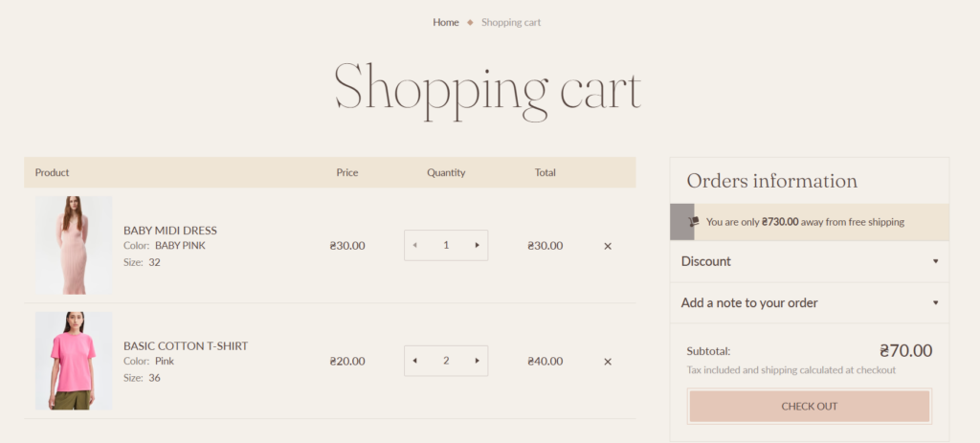The height and width of the screenshot is (443, 980).
Task: Increase quantity of Basic Cotton T-Shirt
Action: tap(478, 361)
